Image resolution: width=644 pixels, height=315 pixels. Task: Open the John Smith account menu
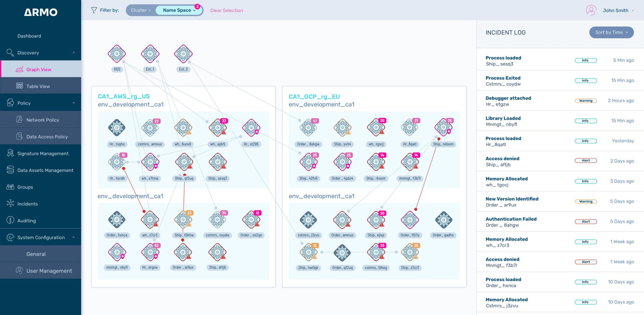[x=618, y=10]
